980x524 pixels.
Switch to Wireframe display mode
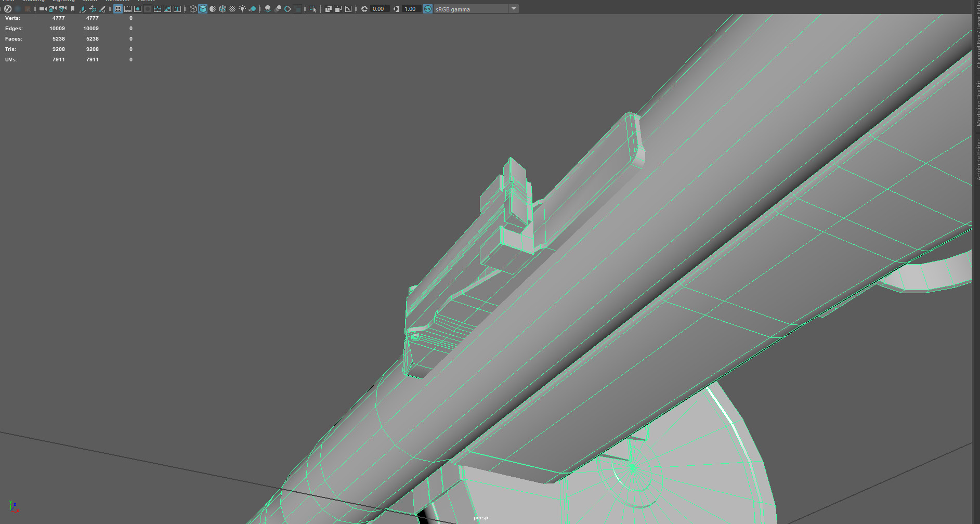[x=193, y=9]
